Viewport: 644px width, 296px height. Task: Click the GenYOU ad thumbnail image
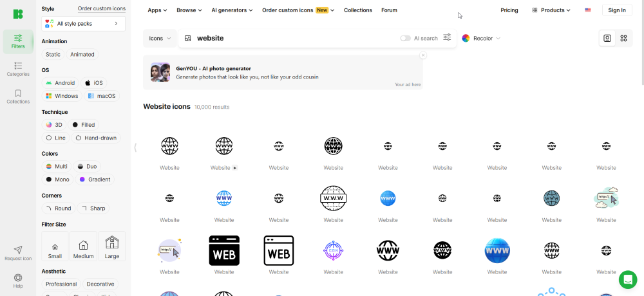tap(160, 72)
